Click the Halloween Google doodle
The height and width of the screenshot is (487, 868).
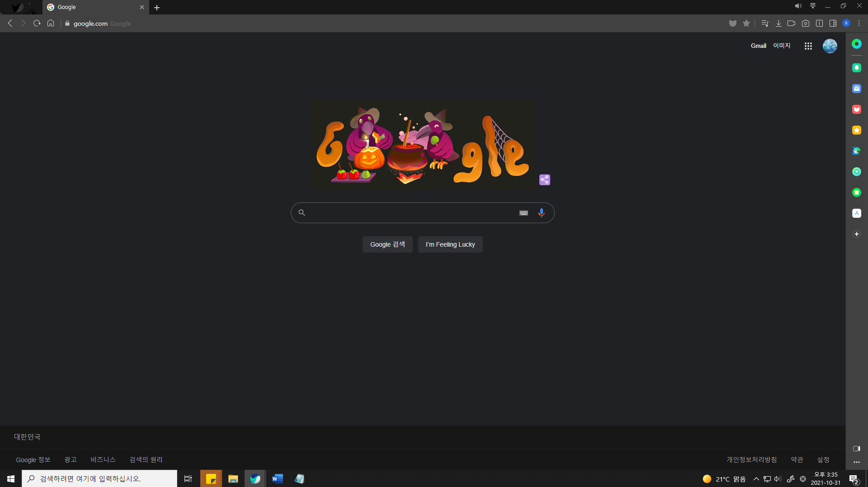point(423,145)
